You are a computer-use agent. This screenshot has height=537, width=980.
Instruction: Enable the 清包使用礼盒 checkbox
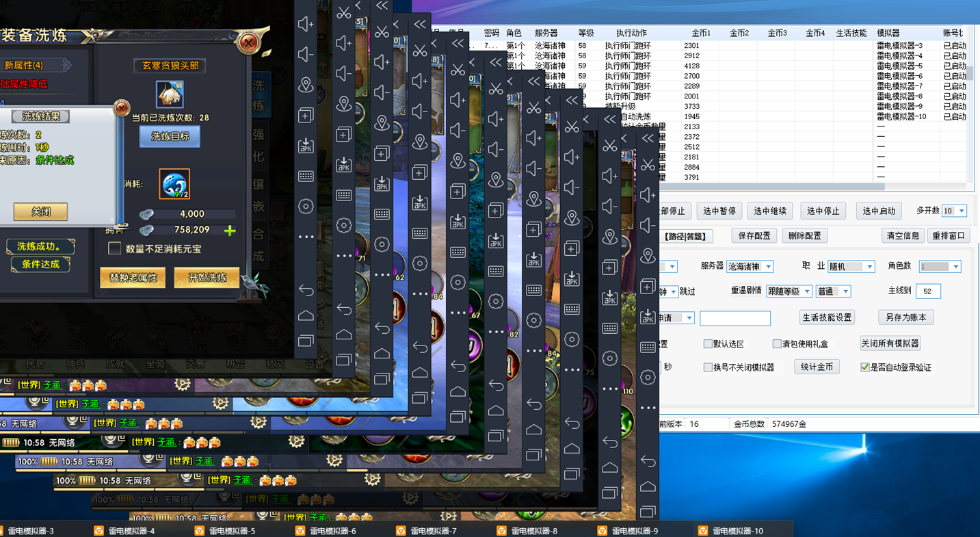click(x=777, y=344)
